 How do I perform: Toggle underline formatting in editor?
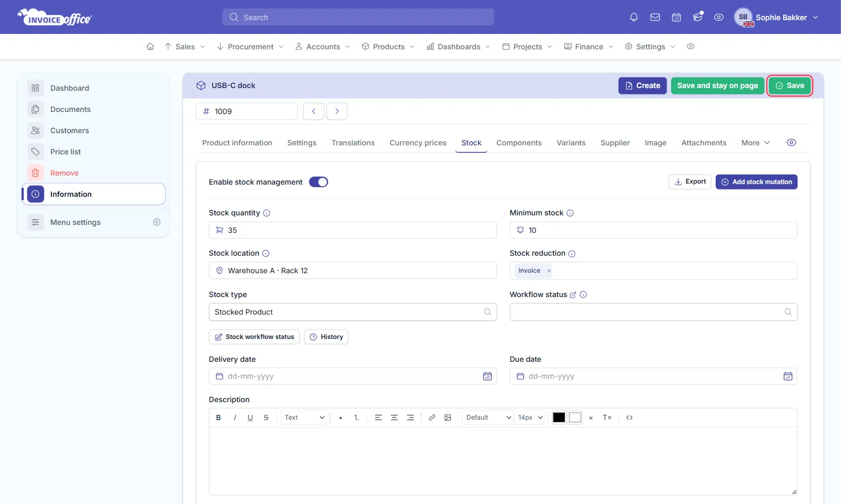[x=250, y=418]
